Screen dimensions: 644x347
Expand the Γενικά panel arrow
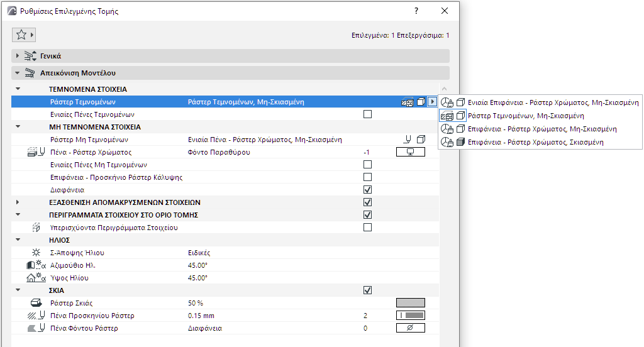click(17, 56)
